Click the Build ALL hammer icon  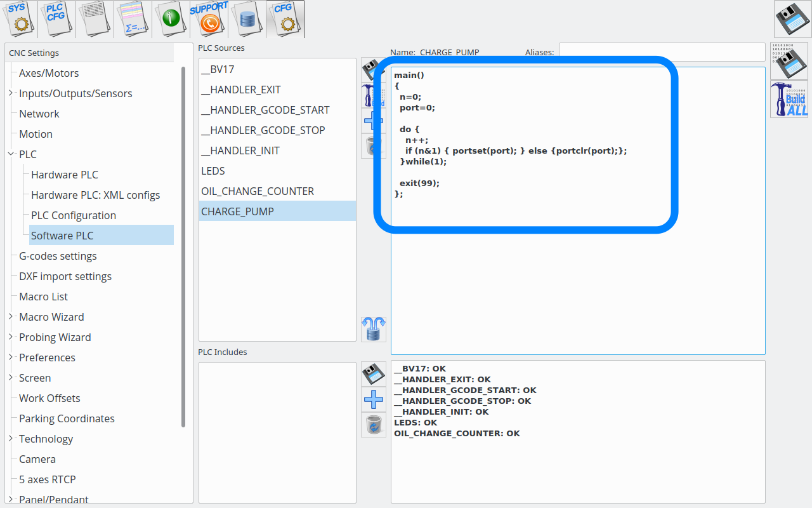point(789,100)
